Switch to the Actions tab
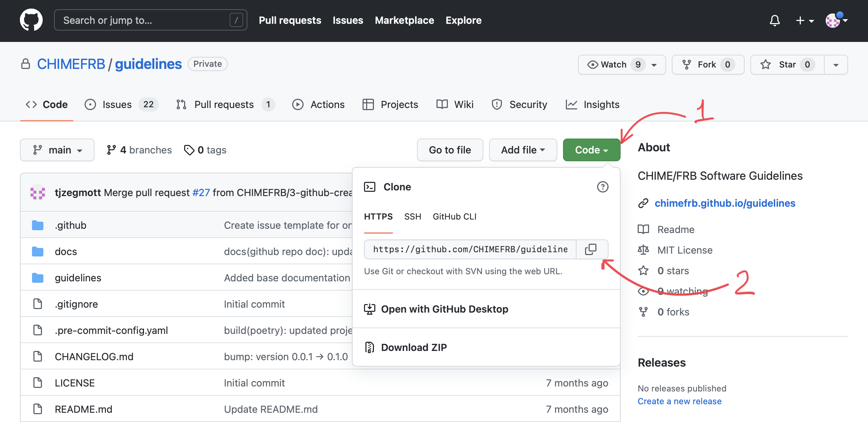Image resolution: width=868 pixels, height=422 pixels. coord(318,104)
